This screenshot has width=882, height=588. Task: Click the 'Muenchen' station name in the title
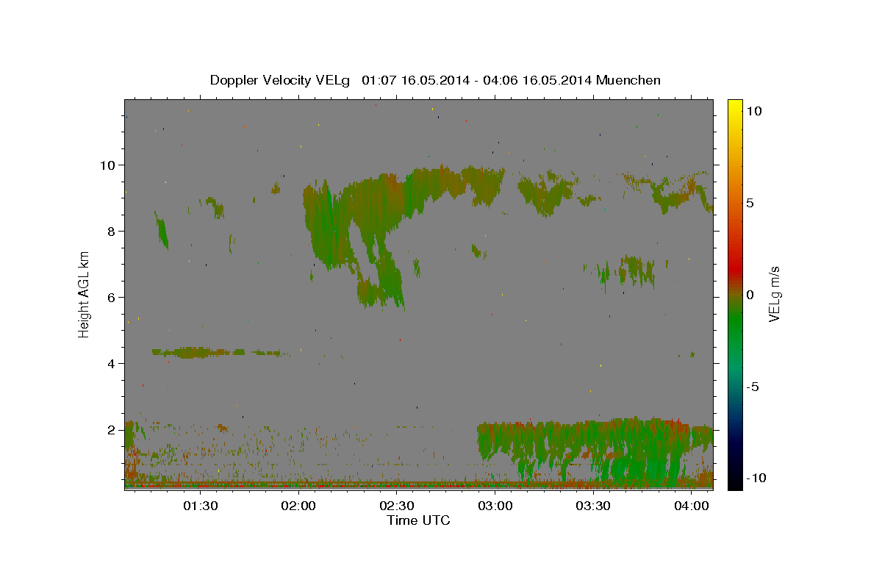(628, 80)
